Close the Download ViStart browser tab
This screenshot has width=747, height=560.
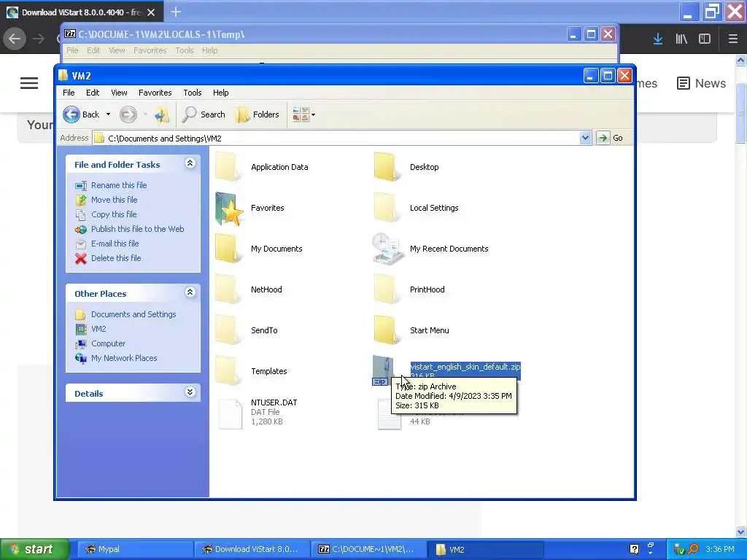151,12
